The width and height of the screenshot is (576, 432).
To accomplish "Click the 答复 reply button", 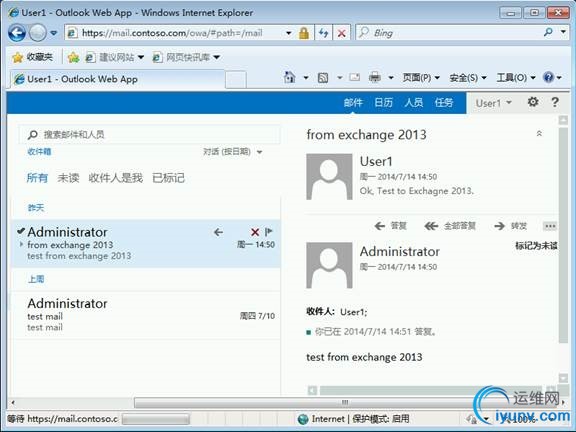I will 390,226.
